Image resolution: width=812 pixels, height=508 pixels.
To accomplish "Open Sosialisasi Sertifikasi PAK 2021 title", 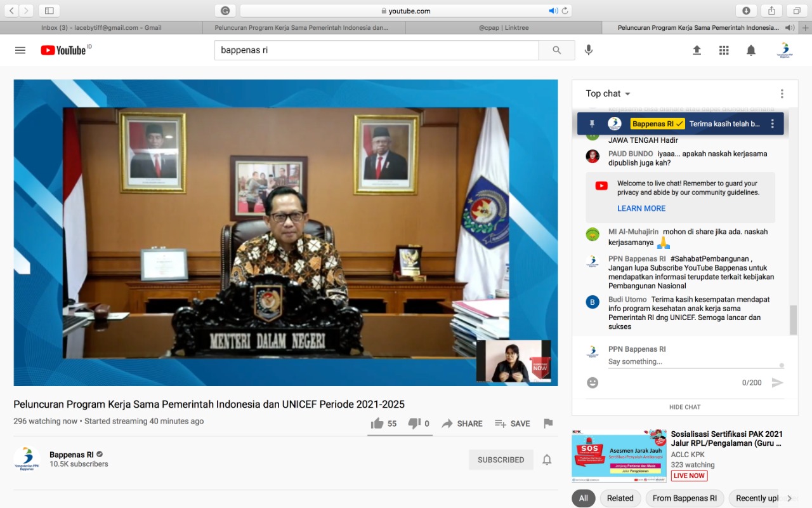I will [x=727, y=439].
